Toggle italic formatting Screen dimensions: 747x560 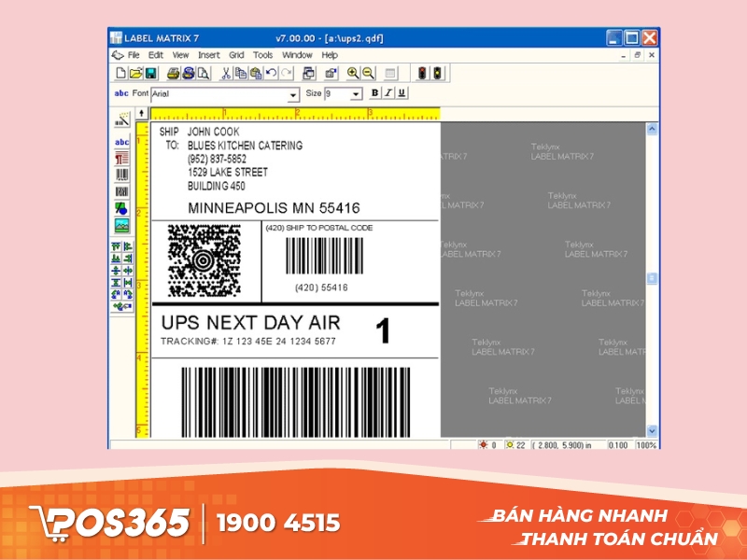pyautogui.click(x=387, y=93)
